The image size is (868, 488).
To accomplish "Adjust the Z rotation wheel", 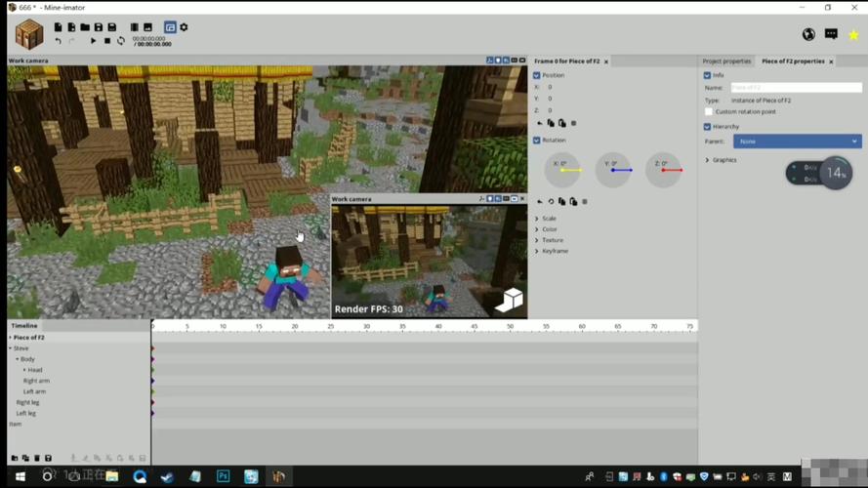I will pyautogui.click(x=664, y=170).
